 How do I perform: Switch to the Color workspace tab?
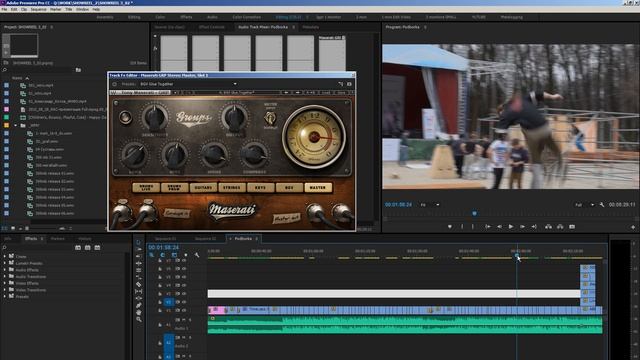pyautogui.click(x=160, y=17)
